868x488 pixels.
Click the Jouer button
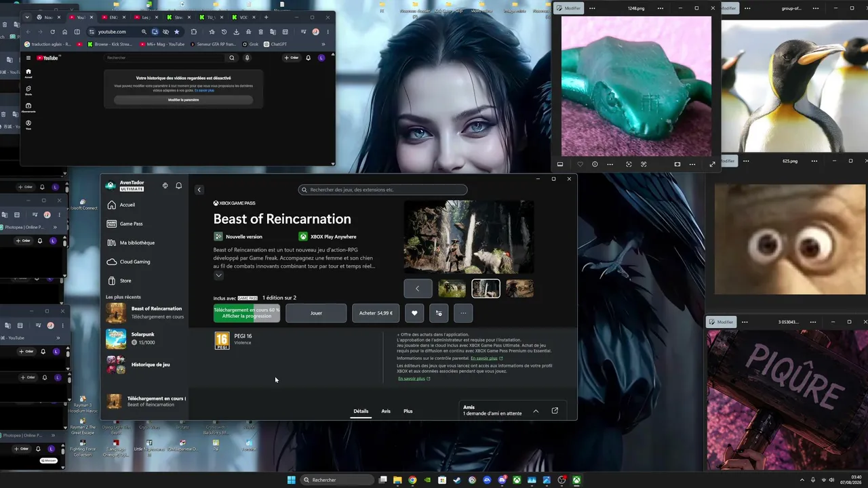click(x=316, y=313)
